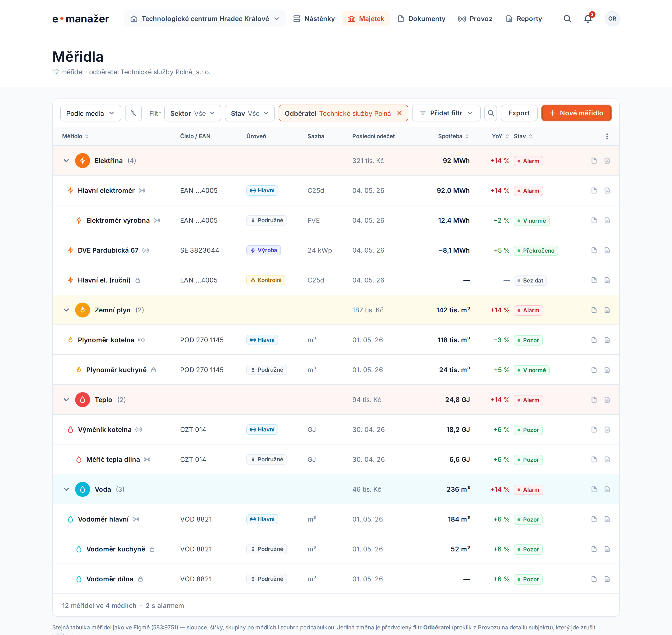The height and width of the screenshot is (635, 672).
Task: Click the Export button
Action: pyautogui.click(x=519, y=113)
